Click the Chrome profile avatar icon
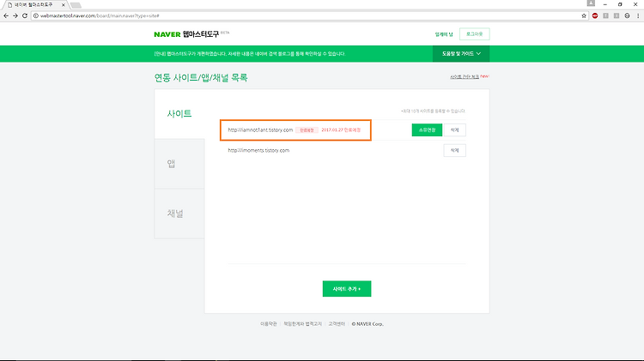Viewport: 644px width, 361px height. pyautogui.click(x=591, y=3)
